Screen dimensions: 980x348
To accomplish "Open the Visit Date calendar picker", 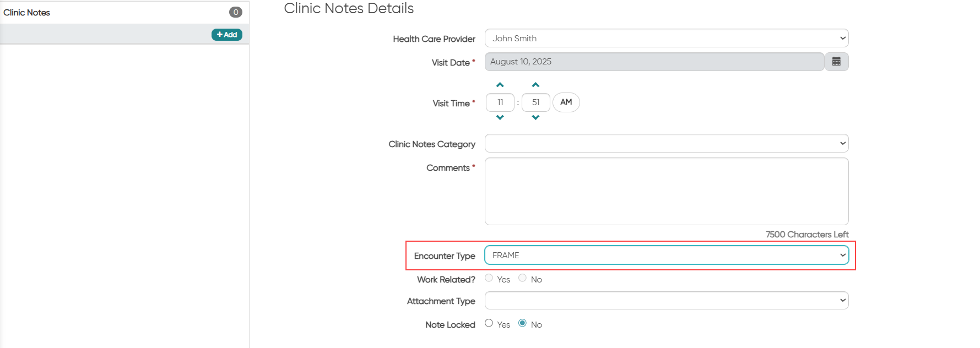I will pos(836,62).
